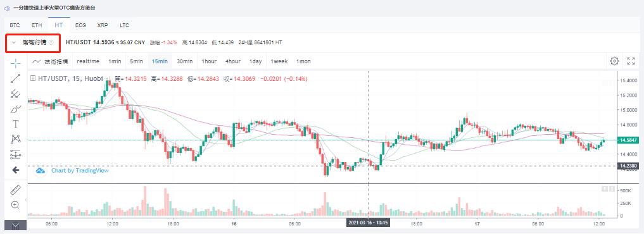Select the prediction and measurement tool
Viewport: 644px width, 234px height.
coord(16,154)
